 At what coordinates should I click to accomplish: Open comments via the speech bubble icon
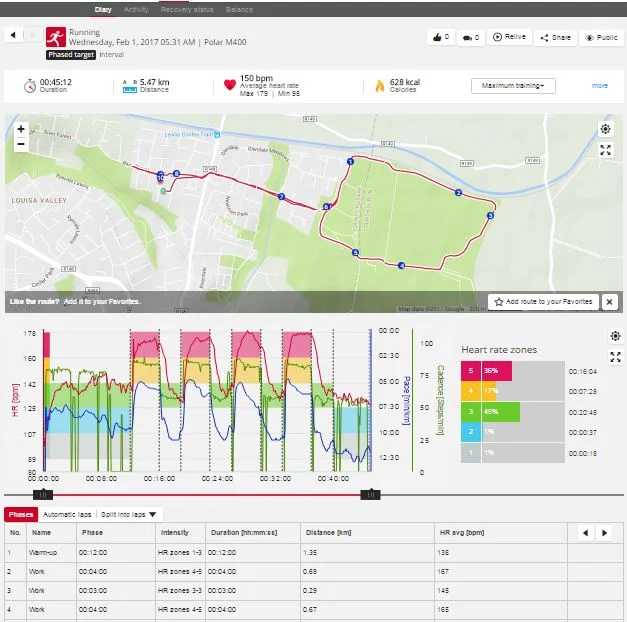point(467,37)
